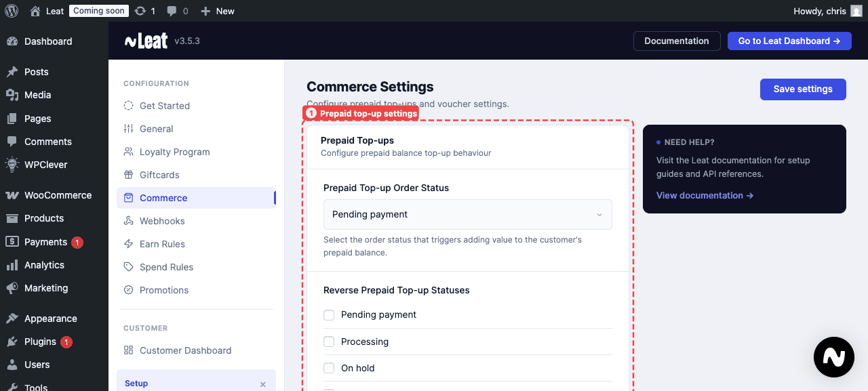Click the Payments notification badge 1
Image resolution: width=868 pixels, height=391 pixels.
77,242
